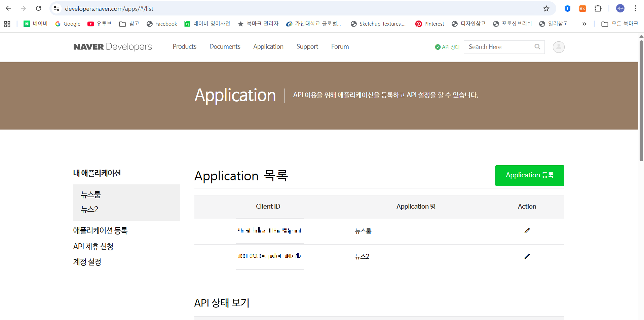Click the Action column header

tap(527, 207)
